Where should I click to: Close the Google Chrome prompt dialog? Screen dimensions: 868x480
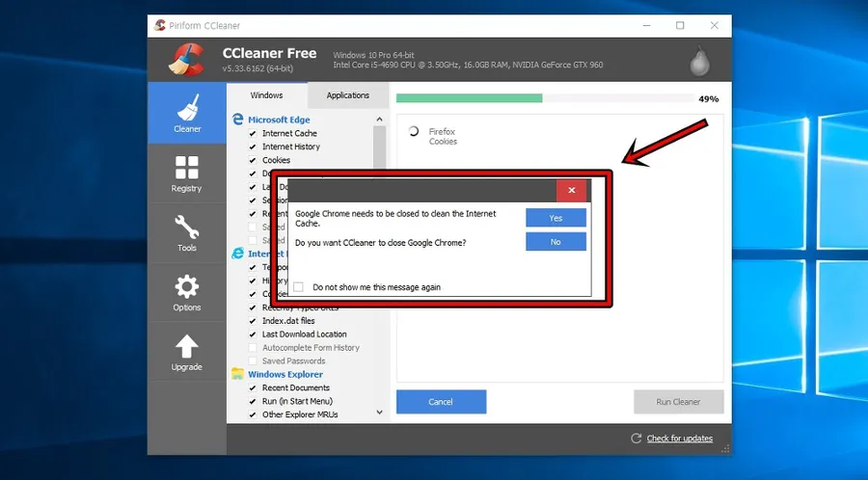tap(571, 190)
